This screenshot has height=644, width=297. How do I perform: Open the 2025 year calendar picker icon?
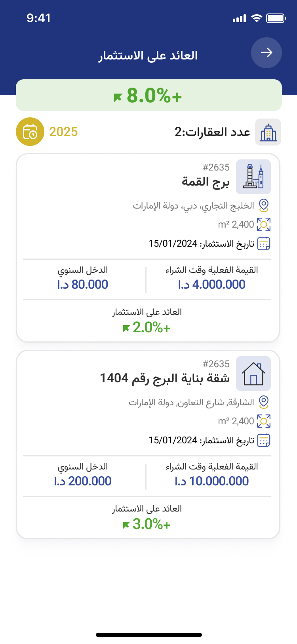[x=30, y=132]
